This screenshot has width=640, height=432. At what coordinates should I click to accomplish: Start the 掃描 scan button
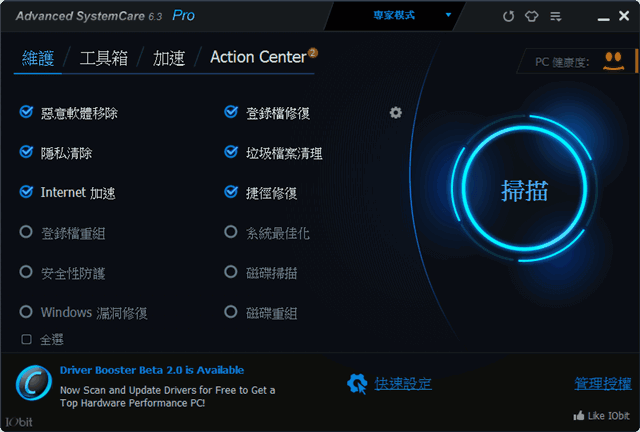pyautogui.click(x=524, y=189)
